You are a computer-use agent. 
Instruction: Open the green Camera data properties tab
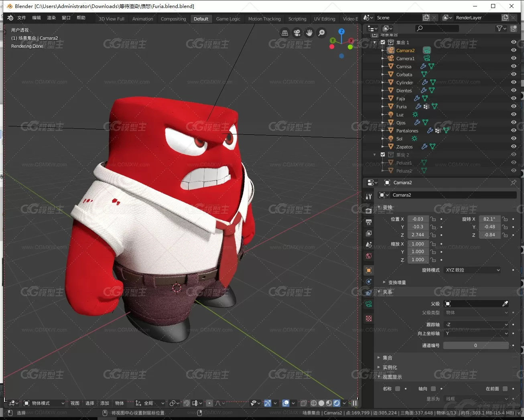pyautogui.click(x=369, y=304)
